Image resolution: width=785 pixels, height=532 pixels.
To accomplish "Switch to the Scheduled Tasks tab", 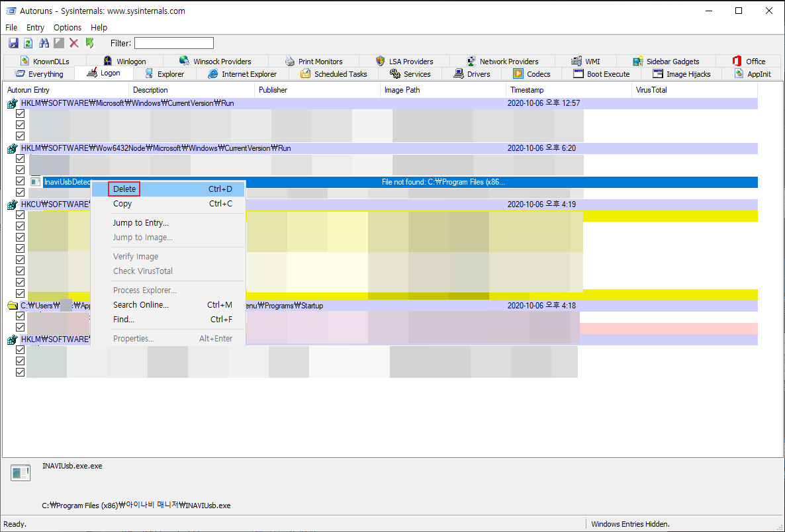I will point(334,74).
